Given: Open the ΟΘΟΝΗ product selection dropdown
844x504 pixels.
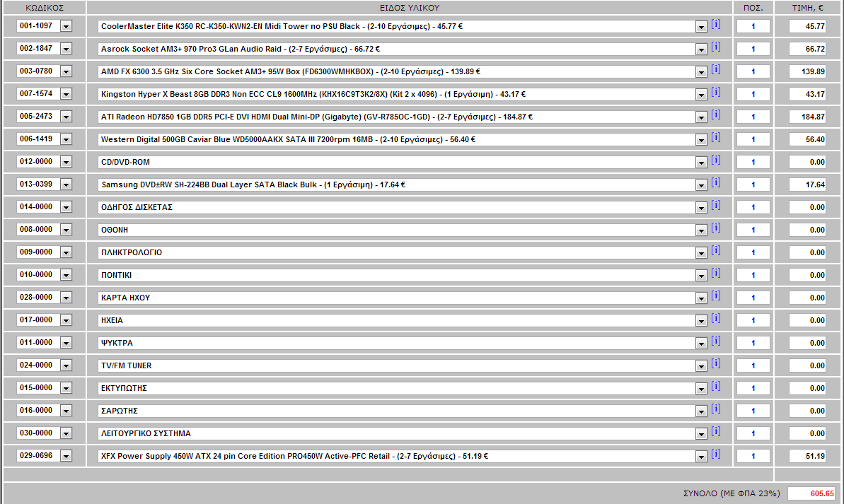Looking at the screenshot, I should 701,230.
